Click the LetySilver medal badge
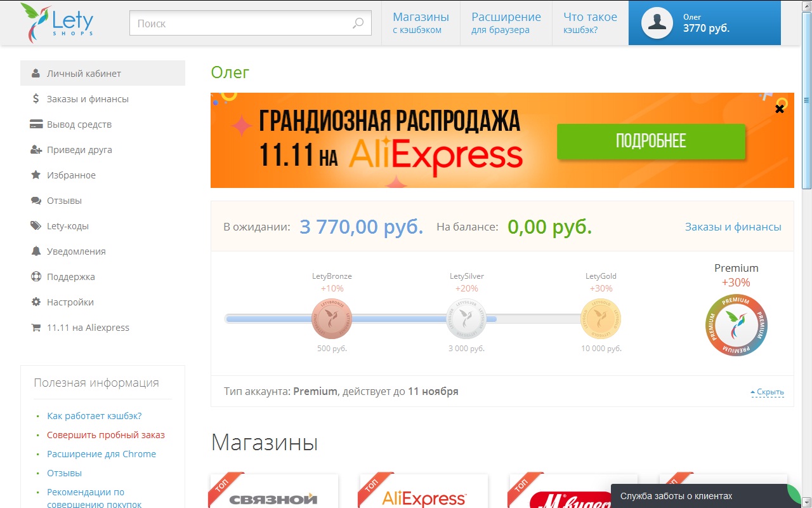This screenshot has height=508, width=812. pyautogui.click(x=466, y=319)
